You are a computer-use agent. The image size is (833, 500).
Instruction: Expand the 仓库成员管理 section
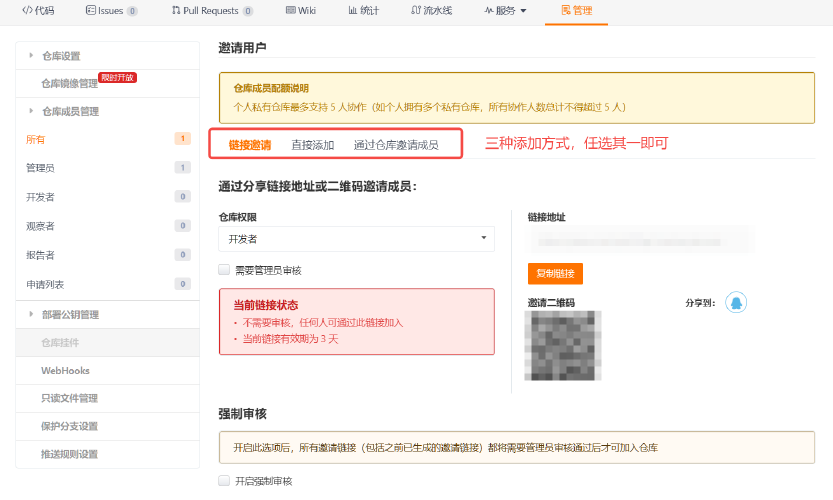(x=108, y=112)
